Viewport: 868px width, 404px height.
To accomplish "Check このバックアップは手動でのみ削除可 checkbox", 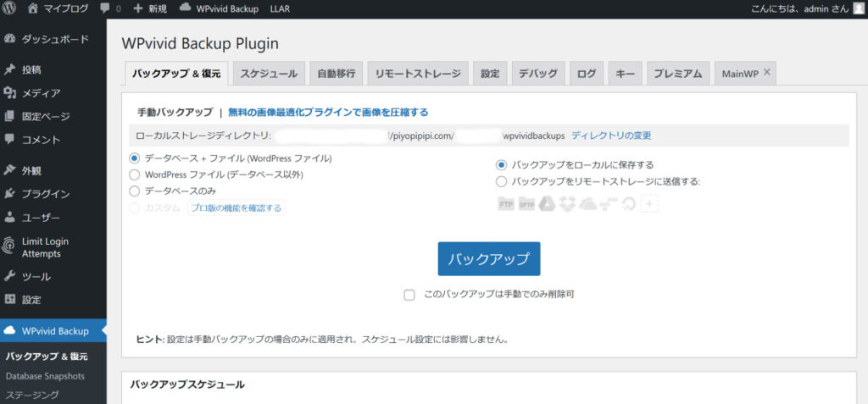I will [409, 295].
